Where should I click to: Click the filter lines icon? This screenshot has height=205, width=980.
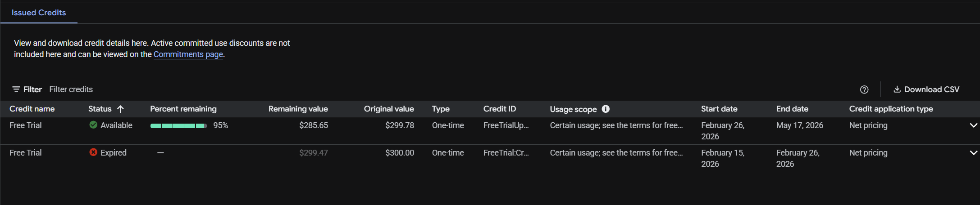point(16,89)
